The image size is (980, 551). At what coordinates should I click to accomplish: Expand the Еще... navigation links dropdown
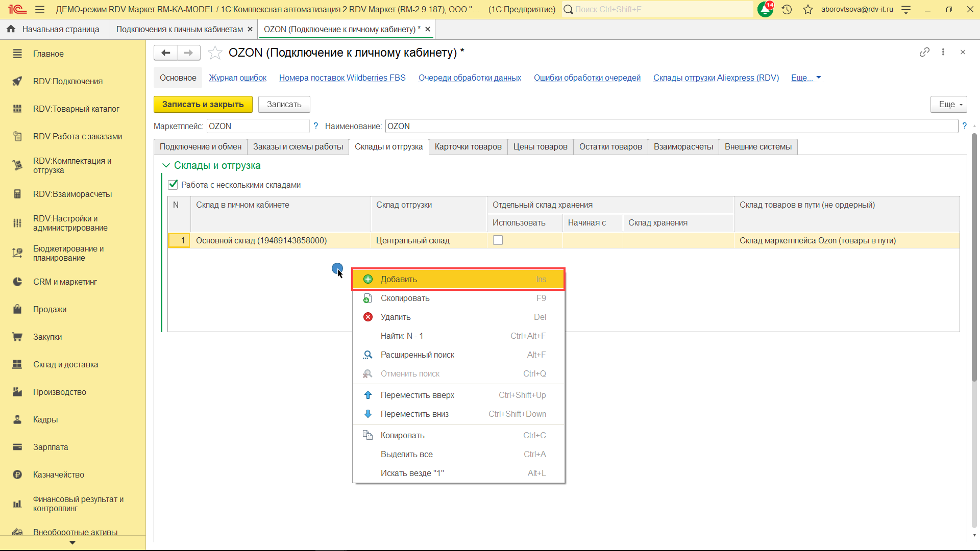[806, 78]
